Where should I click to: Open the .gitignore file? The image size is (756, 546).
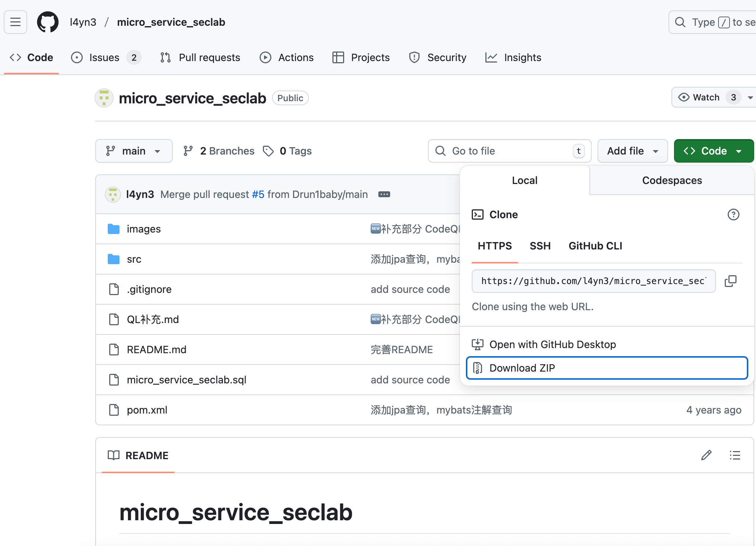pyautogui.click(x=149, y=289)
